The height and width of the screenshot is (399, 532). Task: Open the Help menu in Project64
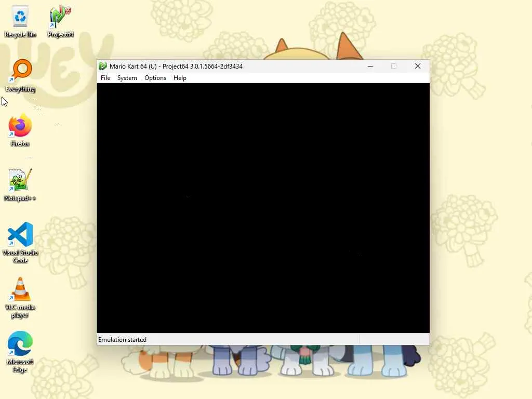(x=180, y=78)
